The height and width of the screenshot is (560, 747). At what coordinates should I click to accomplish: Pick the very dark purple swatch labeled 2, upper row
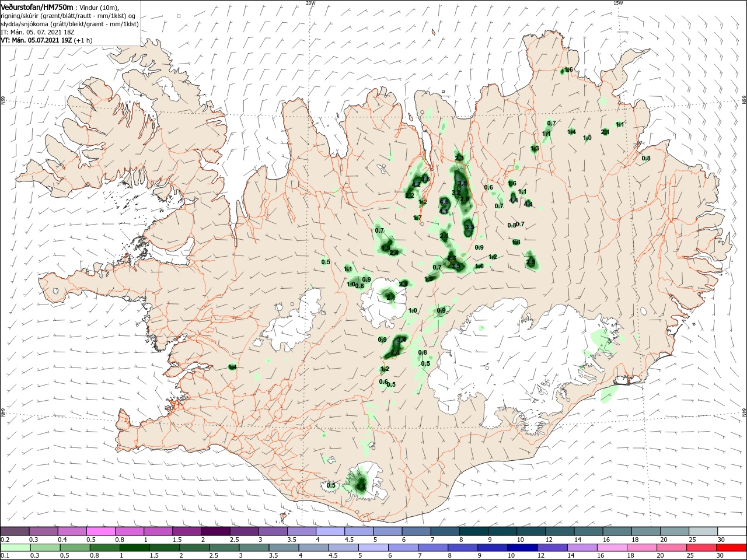coord(216,531)
